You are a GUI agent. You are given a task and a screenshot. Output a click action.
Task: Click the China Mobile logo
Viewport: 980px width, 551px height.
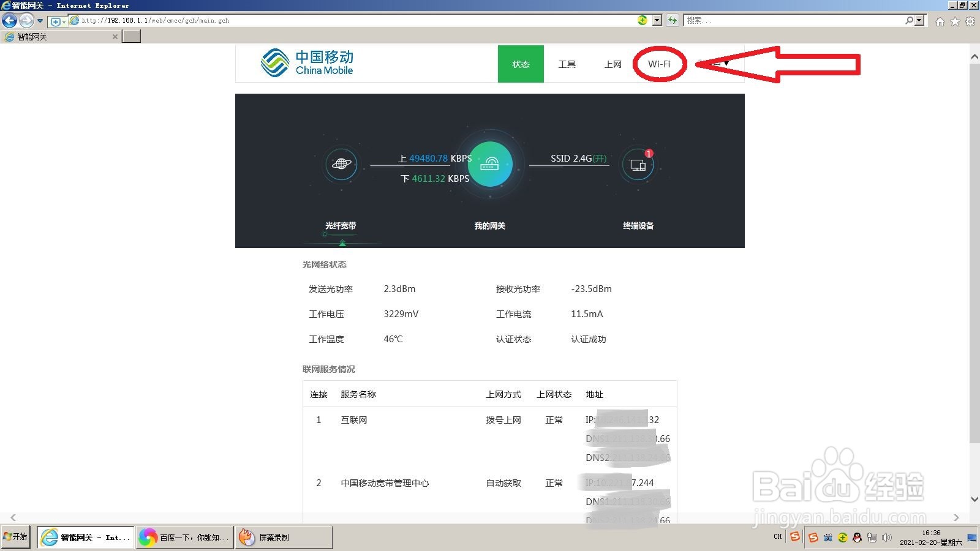point(307,63)
